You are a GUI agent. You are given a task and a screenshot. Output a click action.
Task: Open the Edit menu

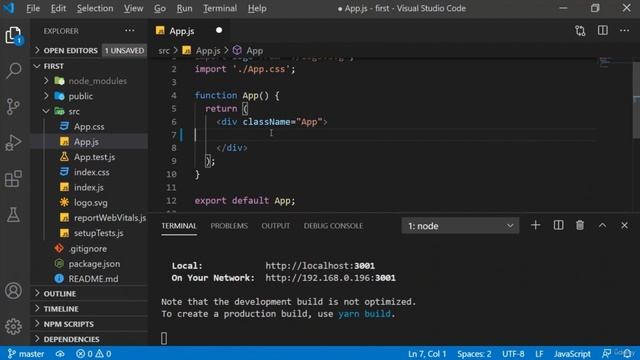[58, 8]
